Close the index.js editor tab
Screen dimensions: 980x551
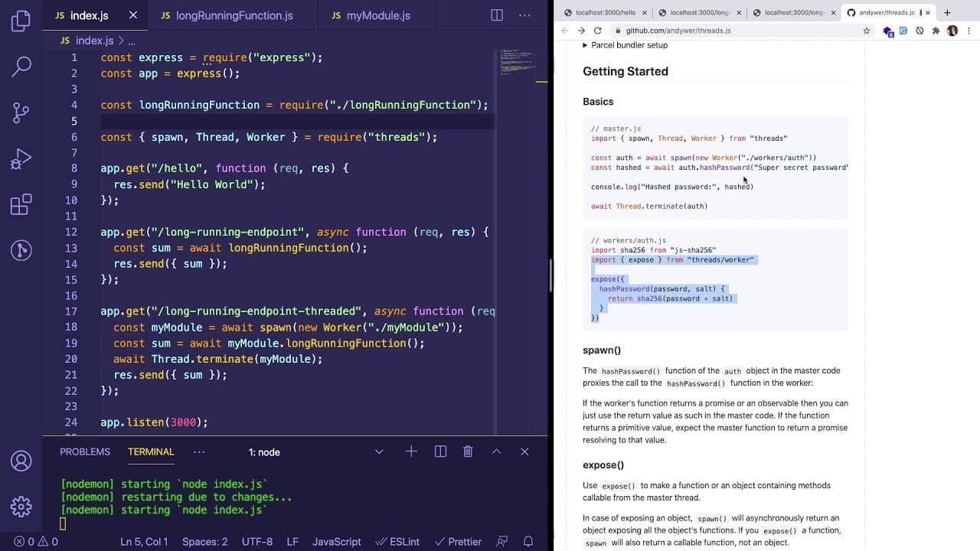point(133,15)
